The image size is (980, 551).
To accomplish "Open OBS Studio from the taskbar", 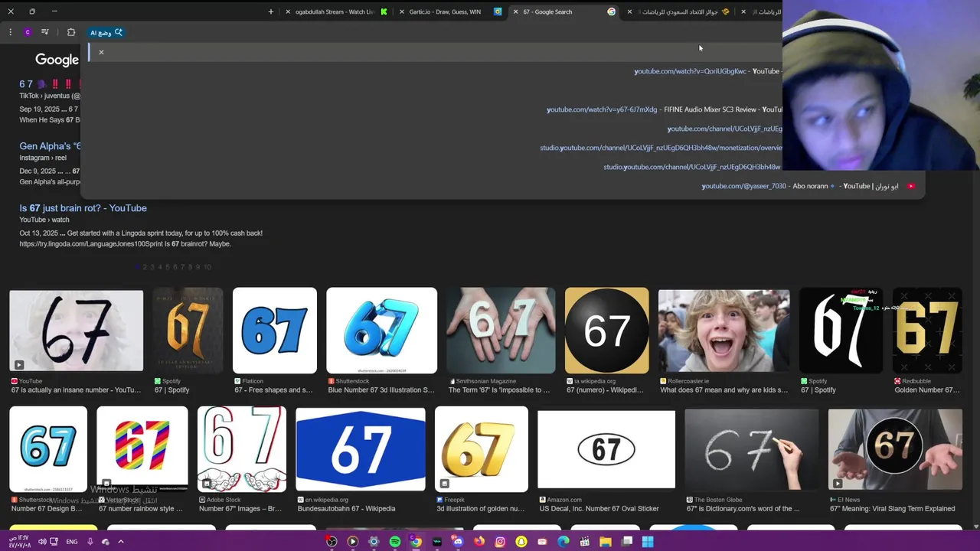I will click(332, 542).
